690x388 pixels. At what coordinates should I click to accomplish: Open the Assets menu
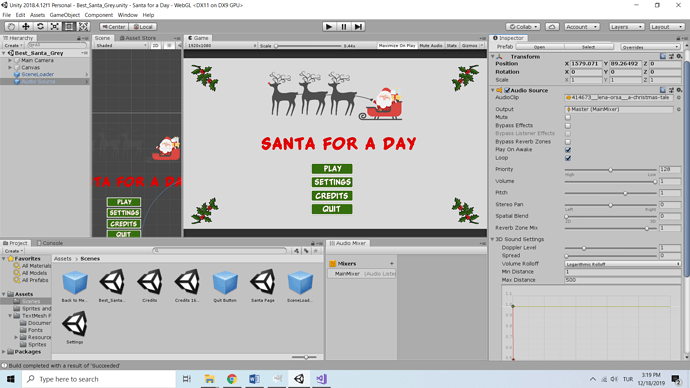point(37,15)
